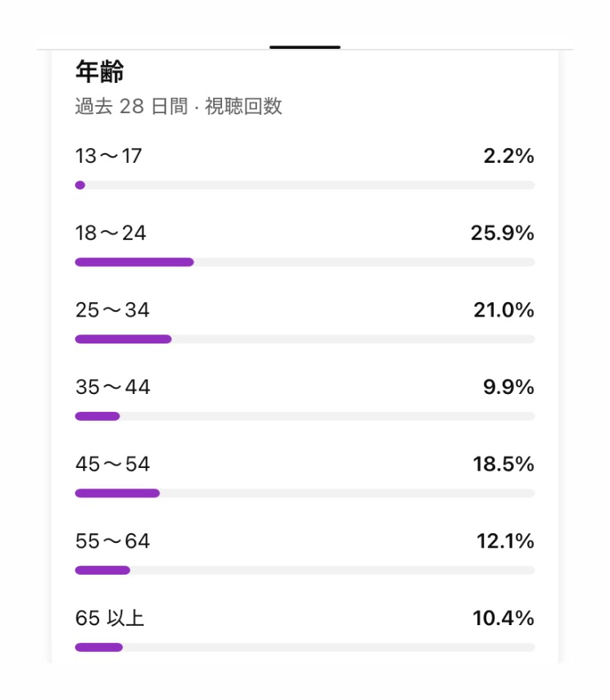This screenshot has width=610, height=700.
Task: Select the 過去 28 日間 · 視聴回数 subtitle
Action: coord(179,107)
